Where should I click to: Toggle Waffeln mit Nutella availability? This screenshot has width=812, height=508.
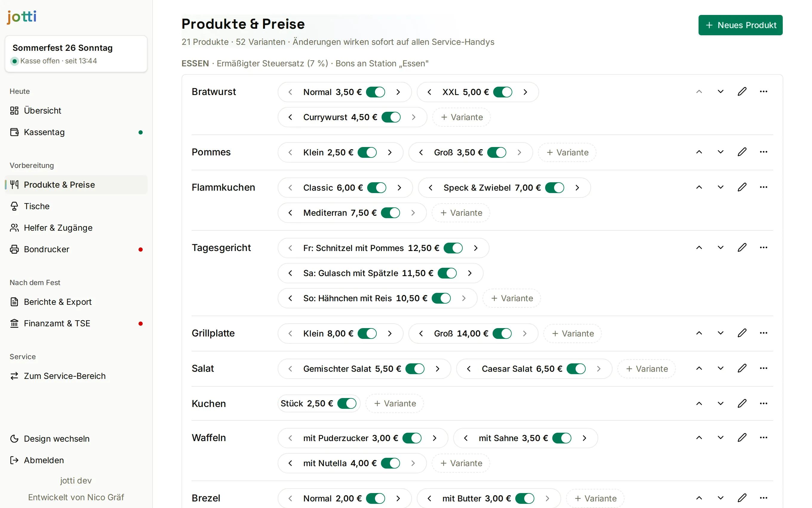[390, 463]
